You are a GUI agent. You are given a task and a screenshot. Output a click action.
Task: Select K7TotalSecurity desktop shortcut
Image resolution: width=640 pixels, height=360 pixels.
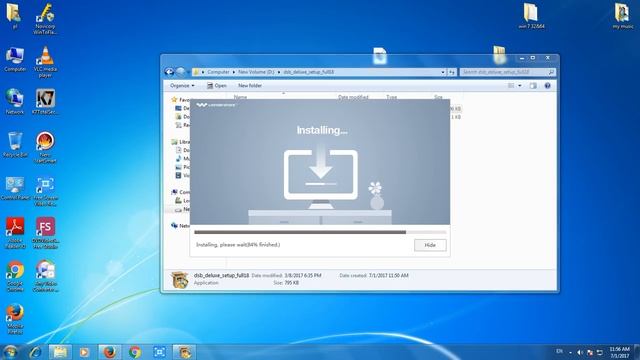coord(45,102)
